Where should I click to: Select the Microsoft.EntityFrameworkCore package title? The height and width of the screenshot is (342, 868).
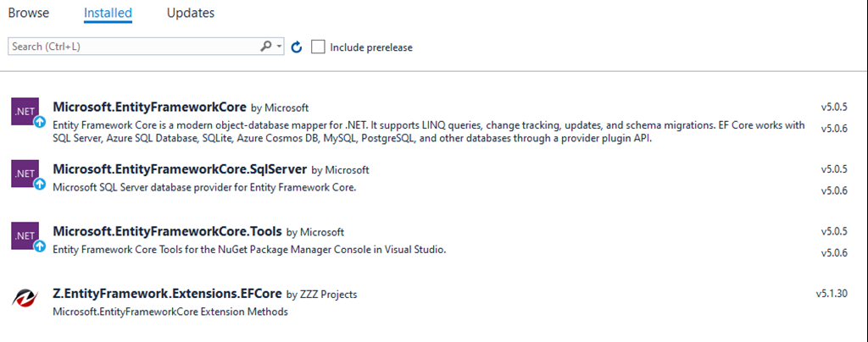click(149, 108)
